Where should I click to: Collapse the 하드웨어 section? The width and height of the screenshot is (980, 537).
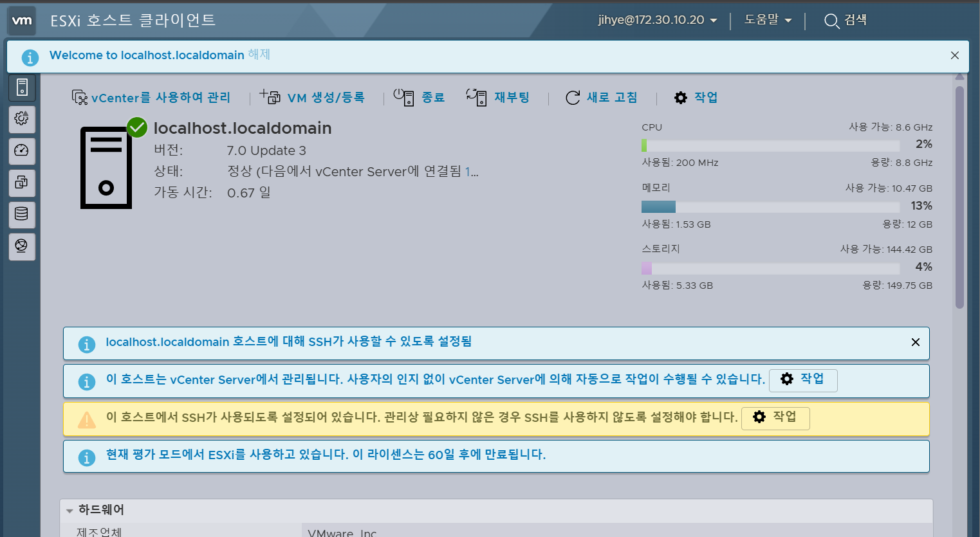[x=69, y=511]
